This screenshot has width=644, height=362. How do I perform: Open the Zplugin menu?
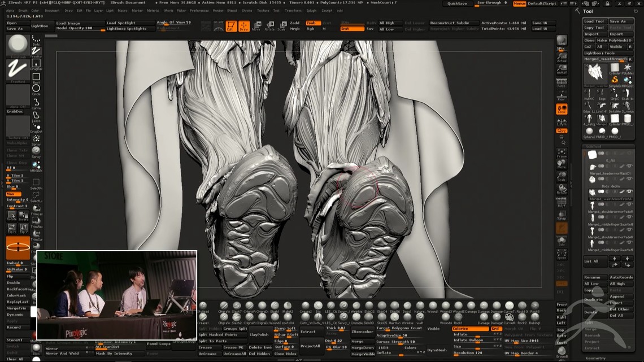311,11
